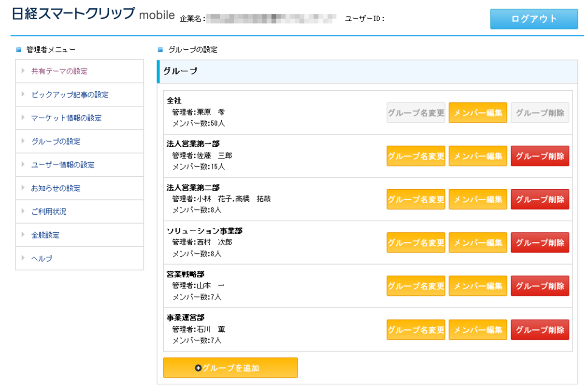Screen dimensions: 588x392
Task: Click group name 法人営業第二部
Action: 193,187
